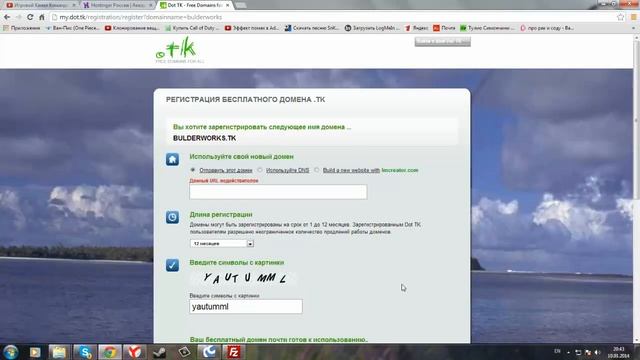Click the last bookmark on the bookmarks bar
This screenshot has width=640, height=360.
click(547, 28)
